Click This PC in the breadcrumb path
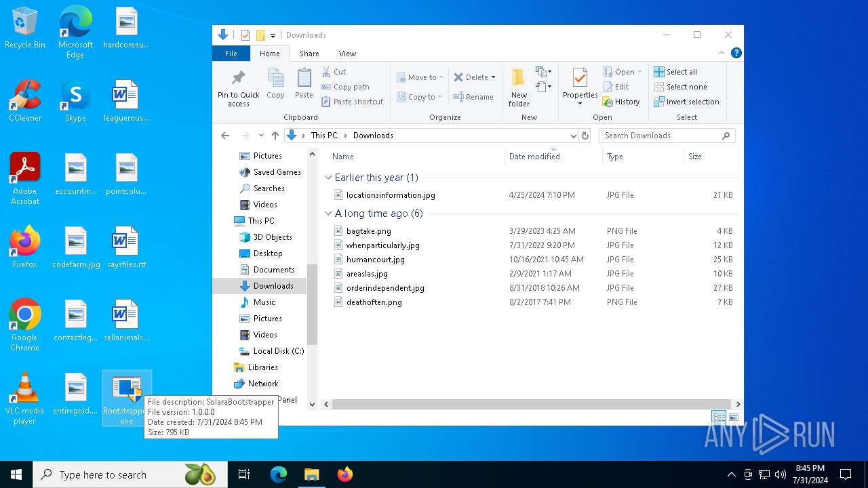This screenshot has width=868, height=488. coord(324,136)
